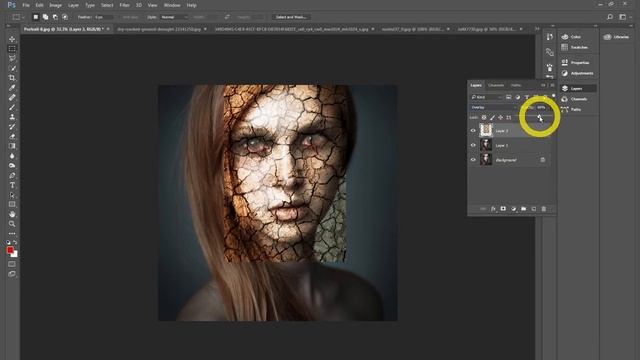Switch to the Paths tab in Layers panel
The height and width of the screenshot is (360, 640).
[x=516, y=85]
